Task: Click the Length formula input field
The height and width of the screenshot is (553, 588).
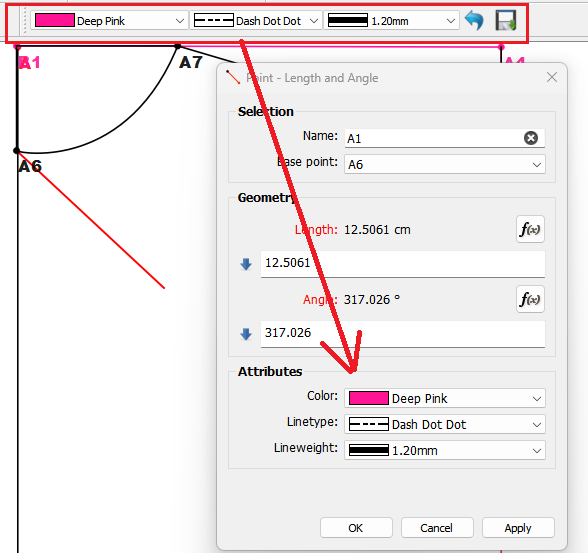Action: [403, 264]
